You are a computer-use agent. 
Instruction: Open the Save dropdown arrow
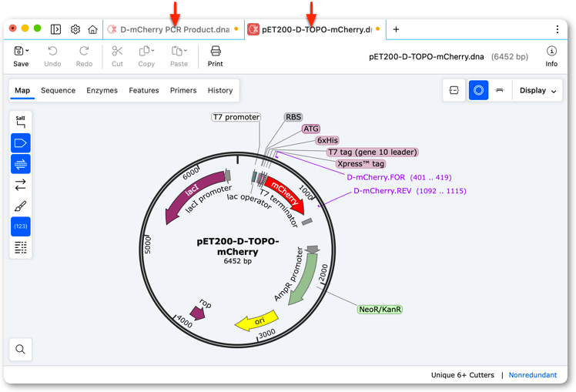point(27,51)
